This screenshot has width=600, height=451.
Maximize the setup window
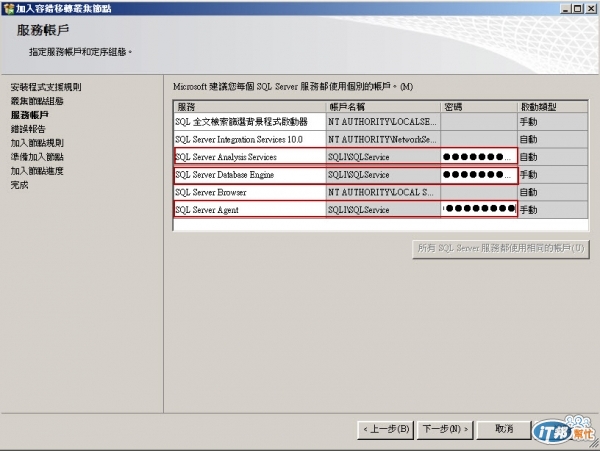578,8
